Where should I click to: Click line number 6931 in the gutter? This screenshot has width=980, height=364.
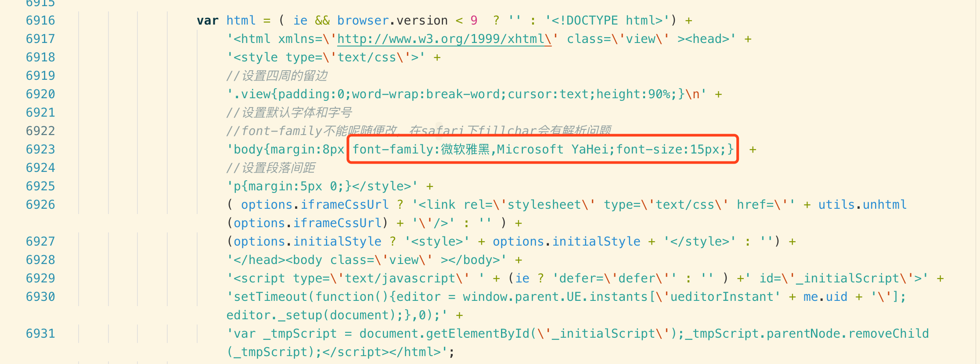click(40, 334)
